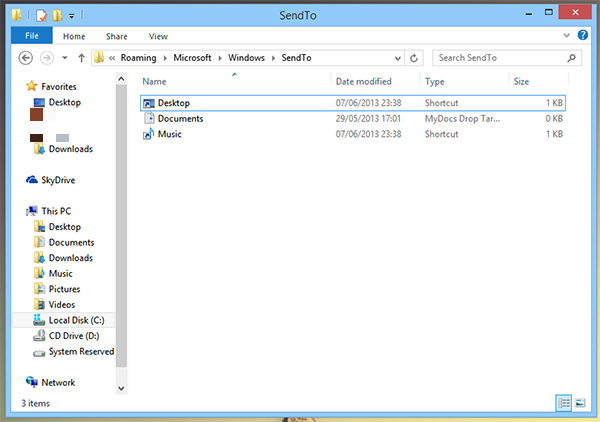Click the Back navigation arrow
The width and height of the screenshot is (600, 422).
point(26,58)
